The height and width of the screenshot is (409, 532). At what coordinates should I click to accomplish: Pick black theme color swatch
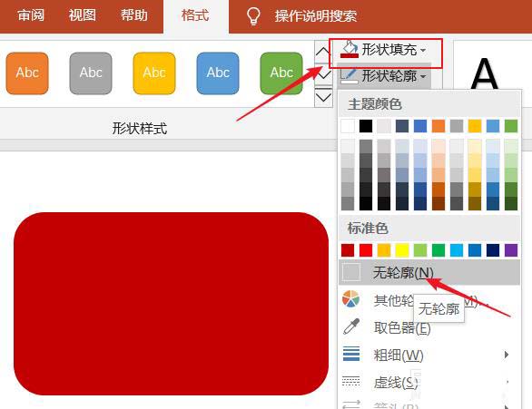[366, 126]
